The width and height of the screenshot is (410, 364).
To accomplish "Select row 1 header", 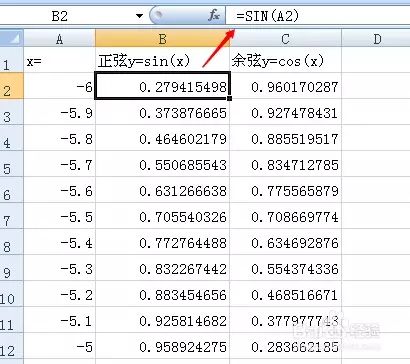I will [11, 60].
